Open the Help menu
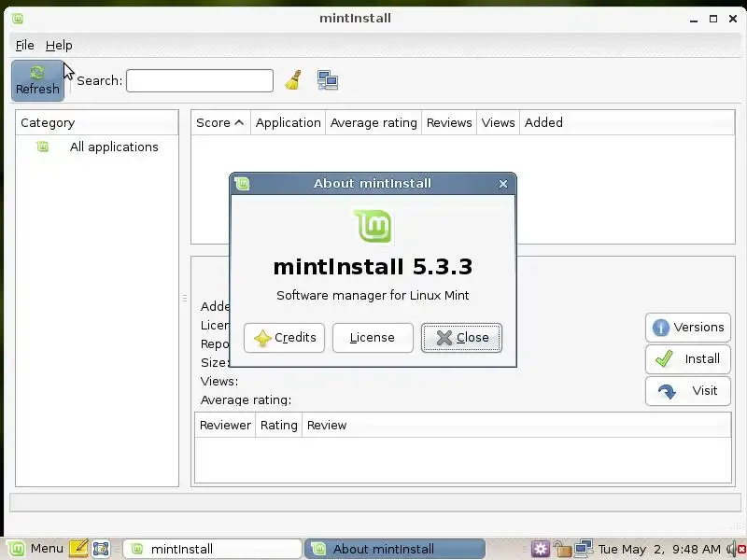 [x=59, y=45]
